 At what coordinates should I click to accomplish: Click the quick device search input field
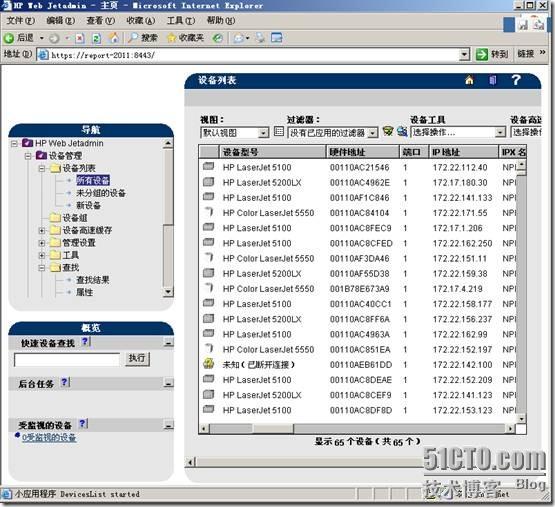point(67,359)
